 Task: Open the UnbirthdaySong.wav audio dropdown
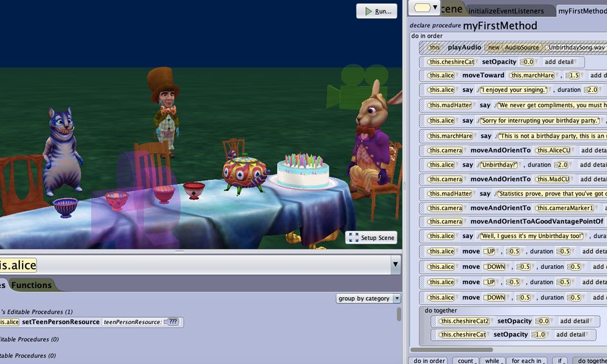[576, 47]
